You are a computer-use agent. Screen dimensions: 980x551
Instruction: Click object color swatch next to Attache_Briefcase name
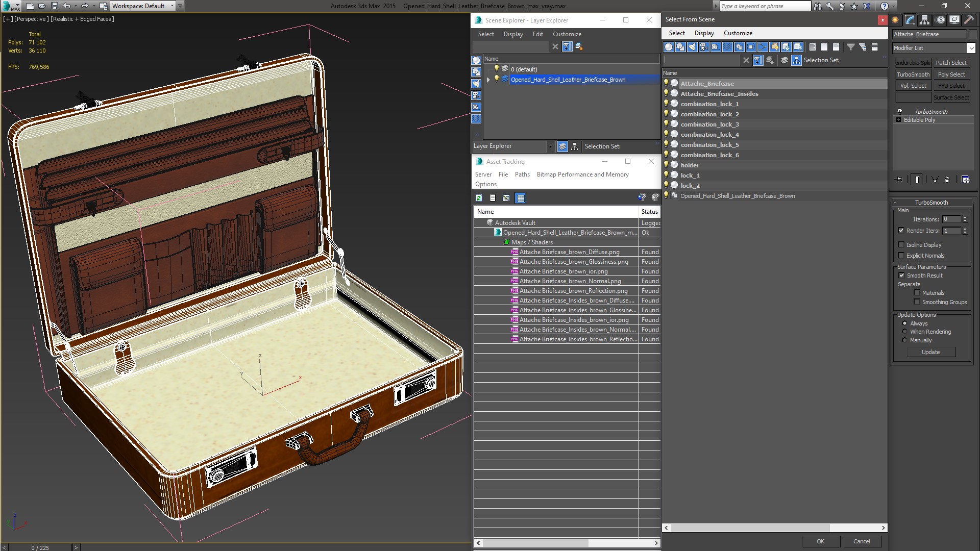(973, 34)
